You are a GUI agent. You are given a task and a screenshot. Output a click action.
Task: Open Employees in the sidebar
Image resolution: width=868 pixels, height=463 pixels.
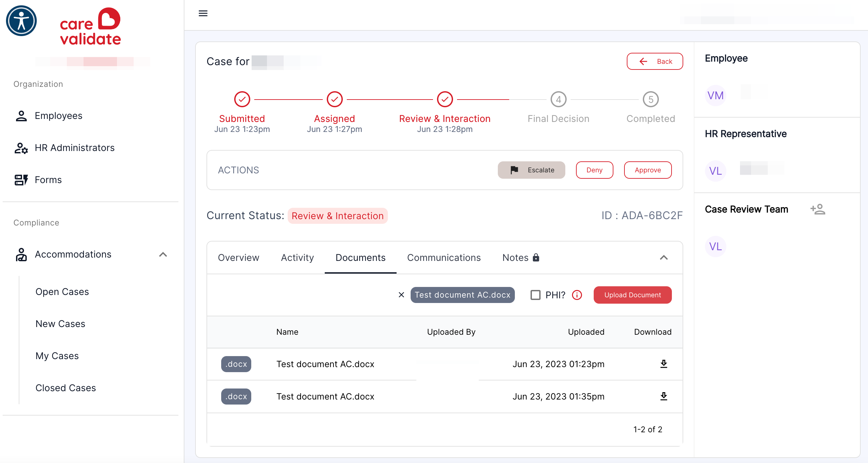[x=58, y=116]
